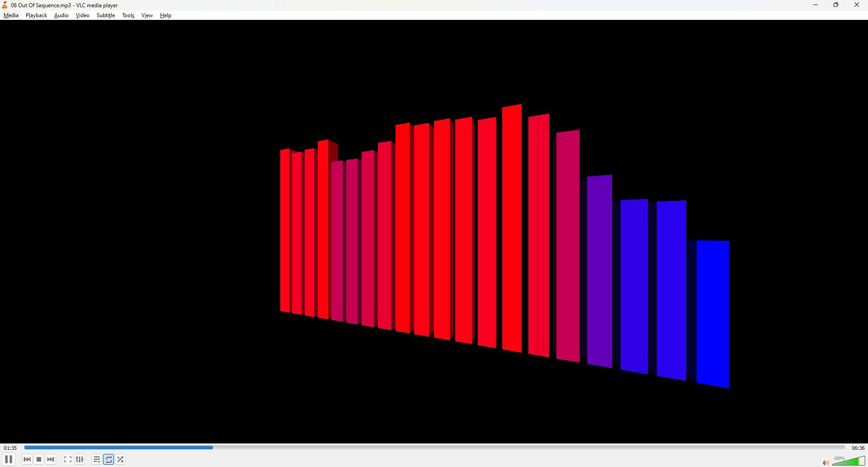The image size is (868, 467).
Task: Stop playback with the stop button
Action: (x=39, y=459)
